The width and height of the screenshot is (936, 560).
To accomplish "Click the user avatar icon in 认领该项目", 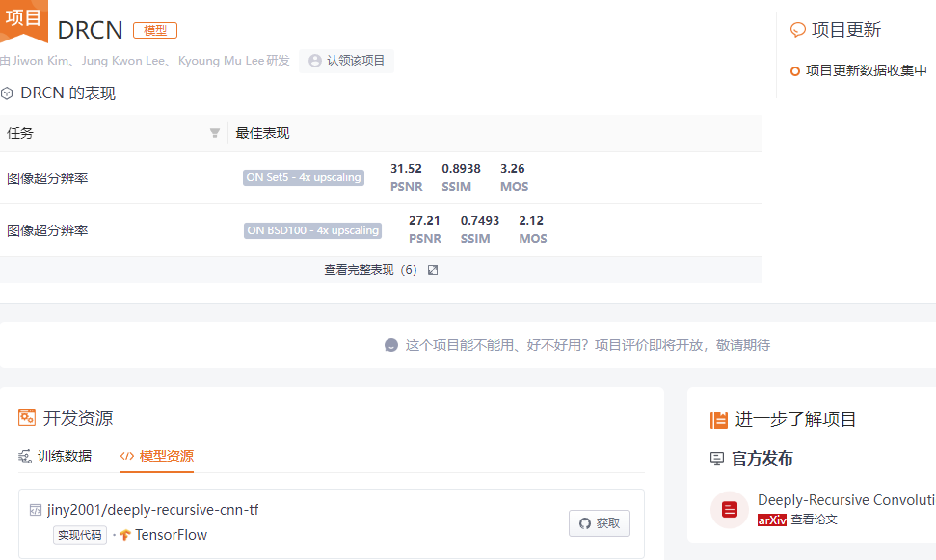I will [x=315, y=61].
